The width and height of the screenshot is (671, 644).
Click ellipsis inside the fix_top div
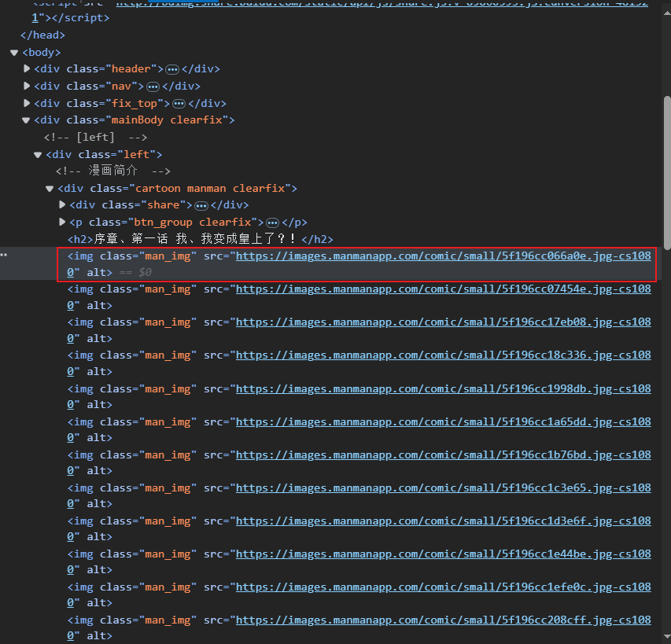pos(179,103)
